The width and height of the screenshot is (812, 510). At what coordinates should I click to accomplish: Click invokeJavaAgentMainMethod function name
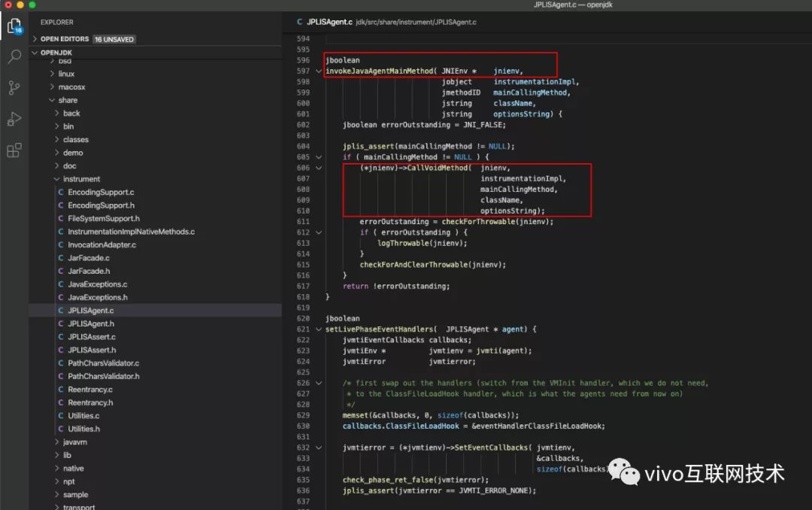click(380, 71)
